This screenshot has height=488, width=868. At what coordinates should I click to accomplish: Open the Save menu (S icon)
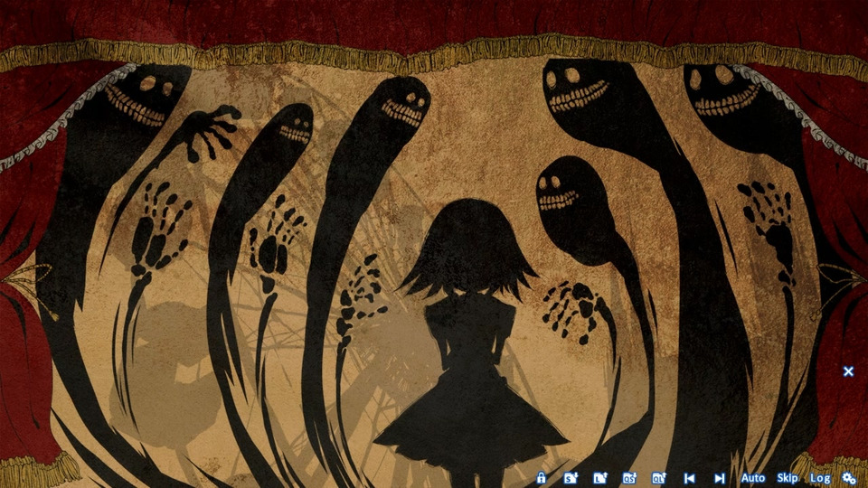coord(571,478)
